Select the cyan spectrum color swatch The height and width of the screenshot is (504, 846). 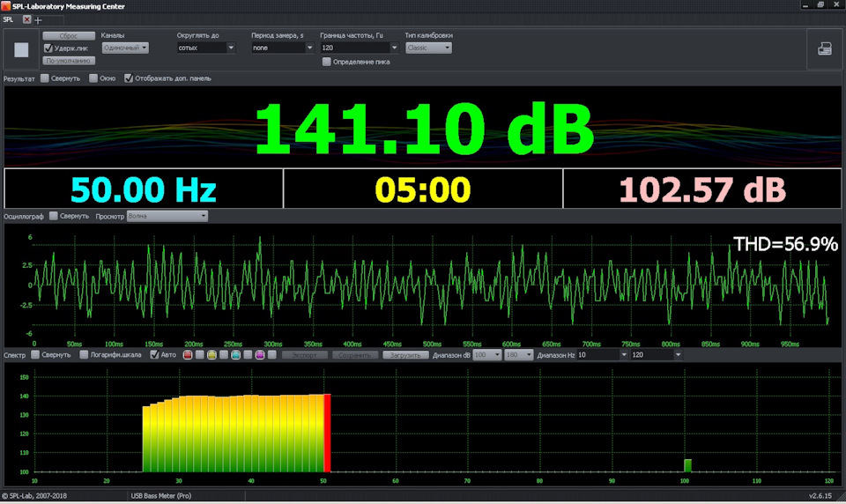(236, 354)
